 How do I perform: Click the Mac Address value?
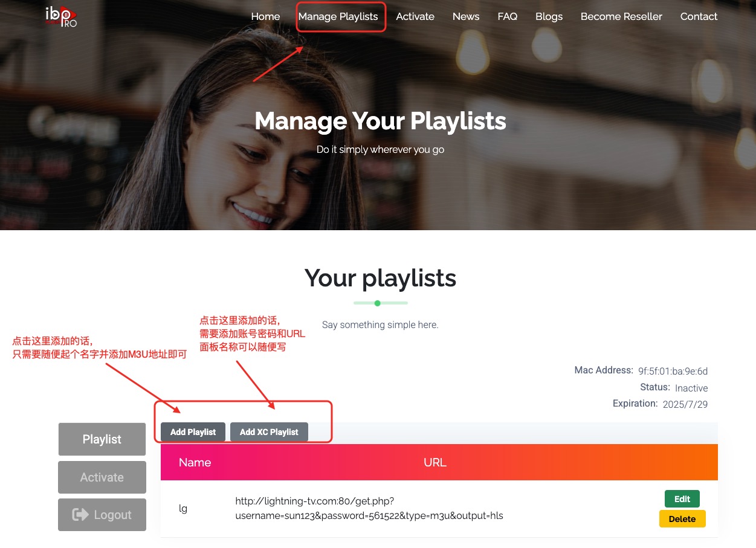[673, 372]
